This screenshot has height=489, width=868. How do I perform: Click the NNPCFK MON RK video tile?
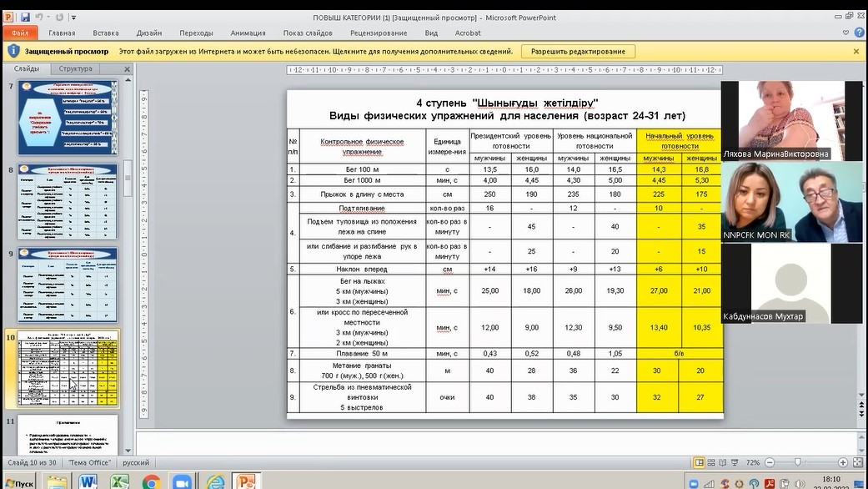point(791,202)
